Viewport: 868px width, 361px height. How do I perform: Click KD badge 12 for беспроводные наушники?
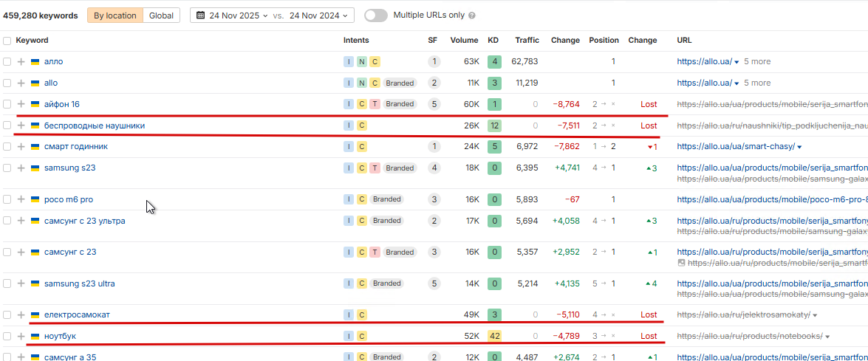click(494, 126)
